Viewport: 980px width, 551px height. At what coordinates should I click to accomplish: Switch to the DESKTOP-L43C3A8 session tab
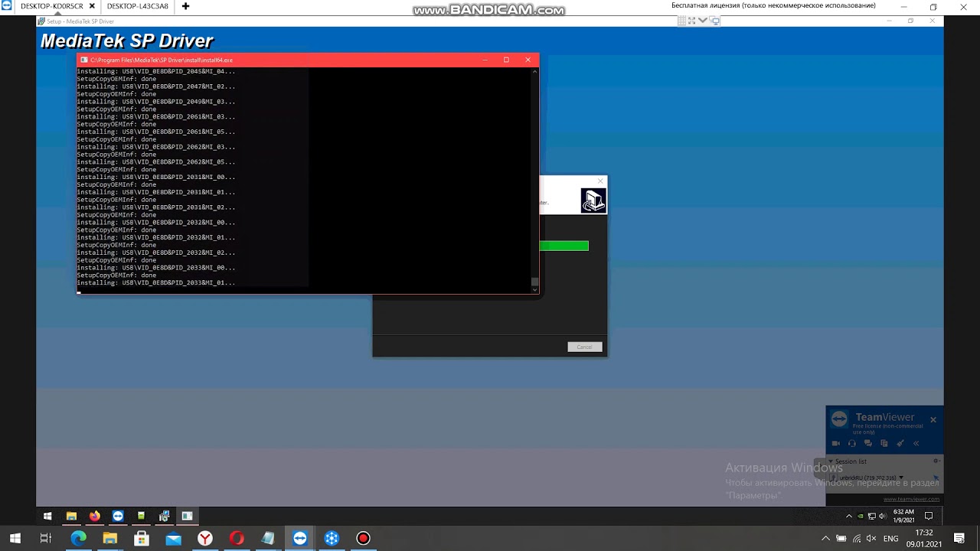click(137, 6)
